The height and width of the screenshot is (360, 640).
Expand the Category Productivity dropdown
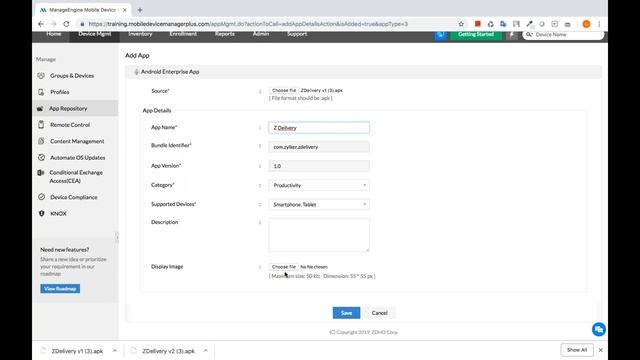point(319,185)
